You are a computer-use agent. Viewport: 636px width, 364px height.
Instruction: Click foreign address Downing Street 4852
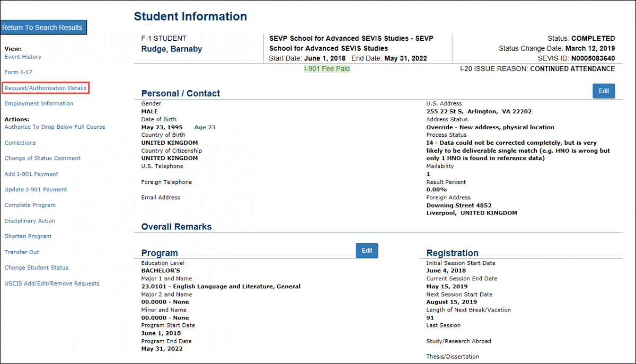click(x=459, y=206)
